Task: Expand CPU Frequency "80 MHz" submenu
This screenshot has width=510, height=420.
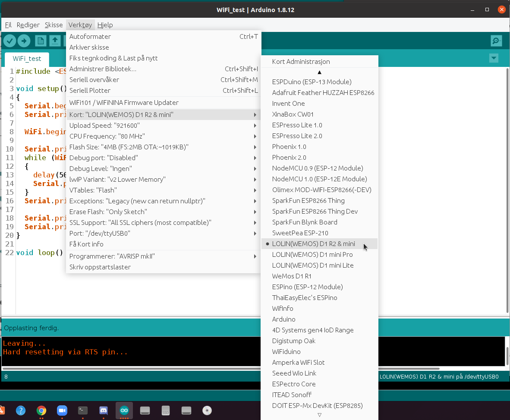Action: click(x=163, y=136)
